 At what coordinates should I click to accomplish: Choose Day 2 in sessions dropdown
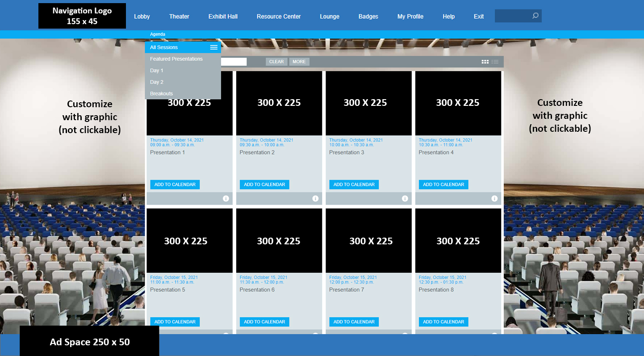click(183, 82)
